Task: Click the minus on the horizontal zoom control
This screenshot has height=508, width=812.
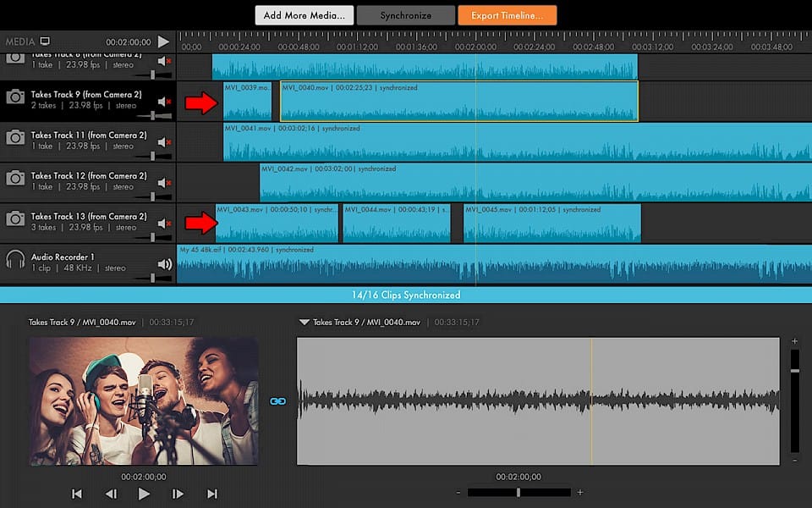Action: 458,492
